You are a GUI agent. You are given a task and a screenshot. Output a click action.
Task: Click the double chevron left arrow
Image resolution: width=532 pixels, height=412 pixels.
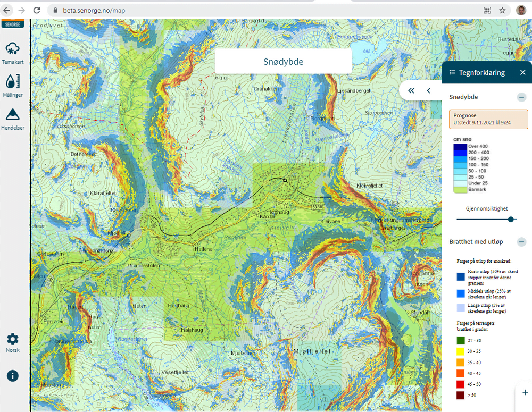tap(411, 91)
